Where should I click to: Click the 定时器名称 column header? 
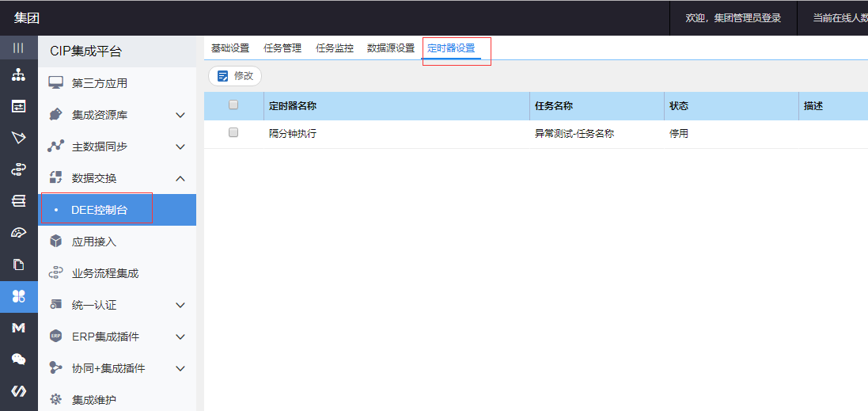click(x=293, y=106)
